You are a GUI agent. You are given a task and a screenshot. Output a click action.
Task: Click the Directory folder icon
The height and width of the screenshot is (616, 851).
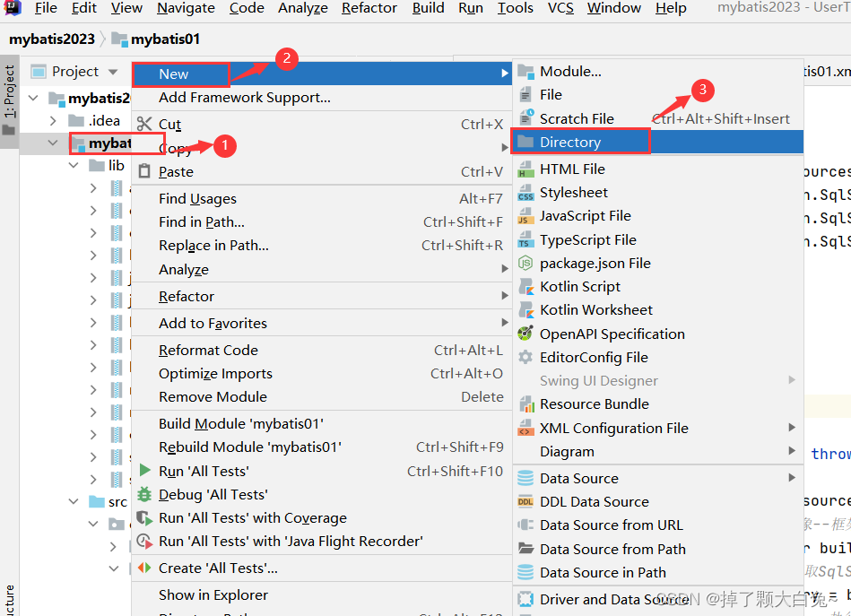tap(525, 142)
